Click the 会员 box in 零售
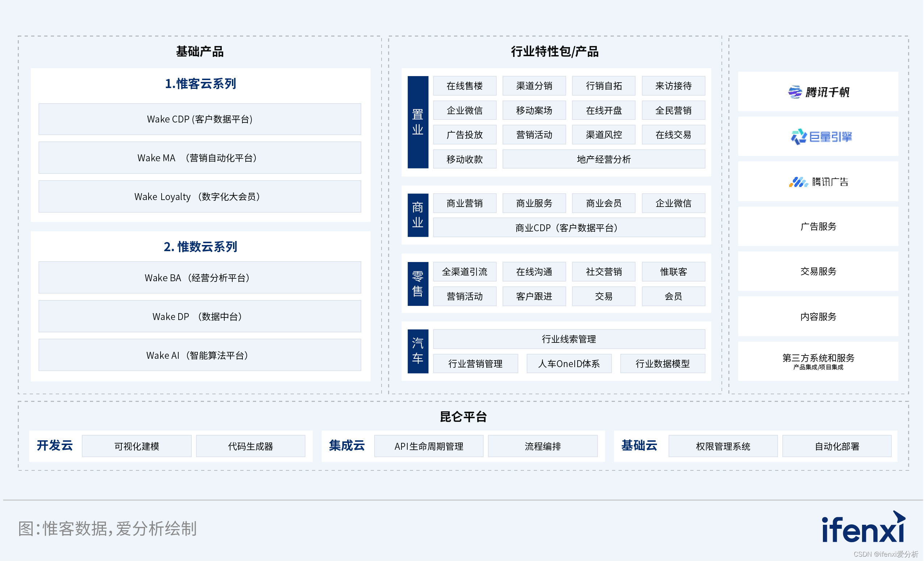924x561 pixels. [x=674, y=296]
